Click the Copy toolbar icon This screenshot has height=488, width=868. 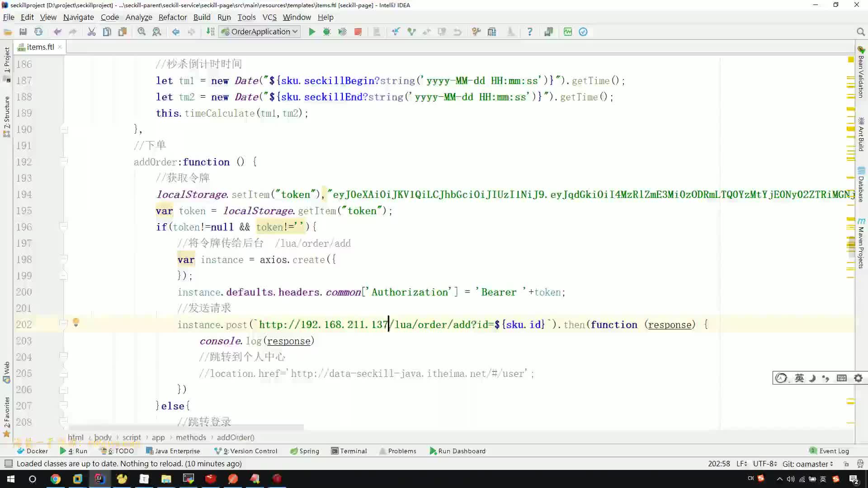click(x=107, y=32)
